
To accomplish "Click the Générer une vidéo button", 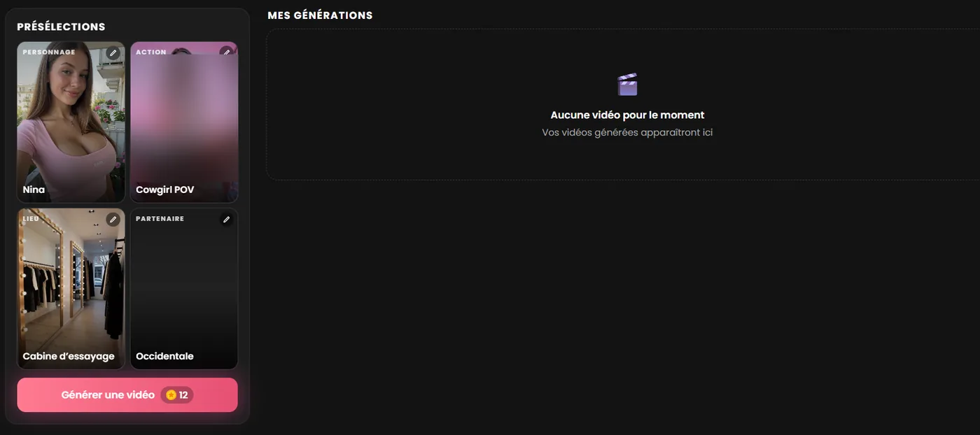I will (127, 395).
